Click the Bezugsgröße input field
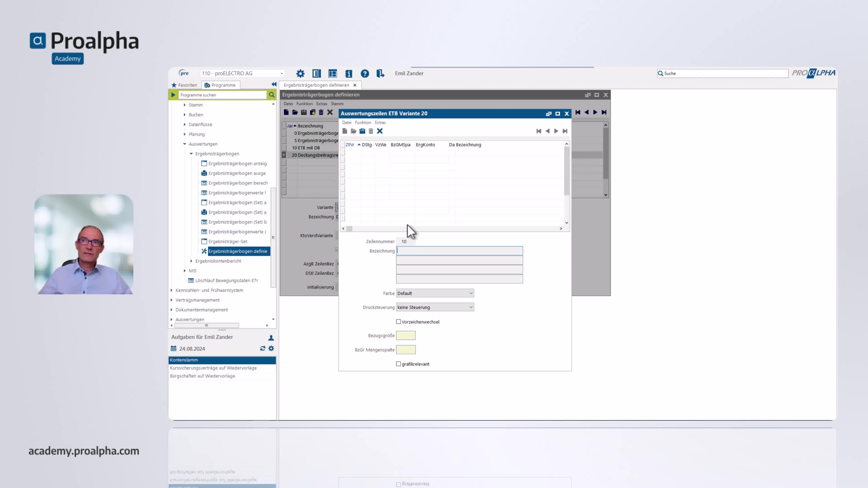The height and width of the screenshot is (488, 868). [x=406, y=335]
